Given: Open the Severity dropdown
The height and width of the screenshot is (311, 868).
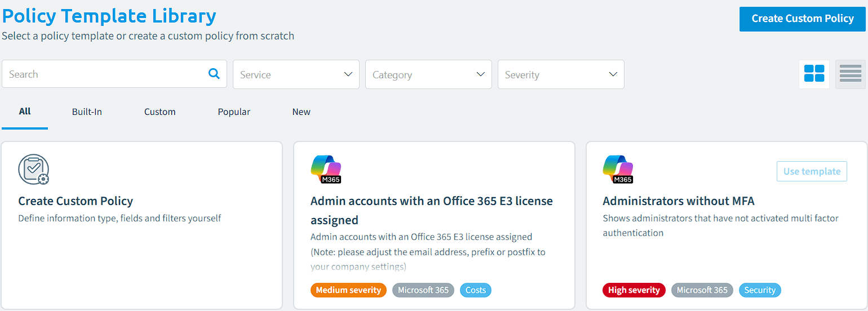Looking at the screenshot, I should coord(561,74).
